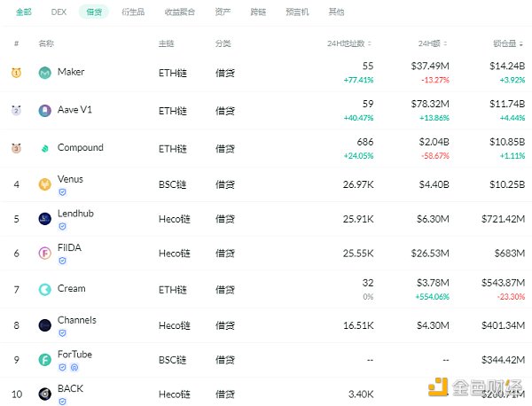Click the Venus logo icon
Screen dimensions: 532x406
tap(44, 184)
